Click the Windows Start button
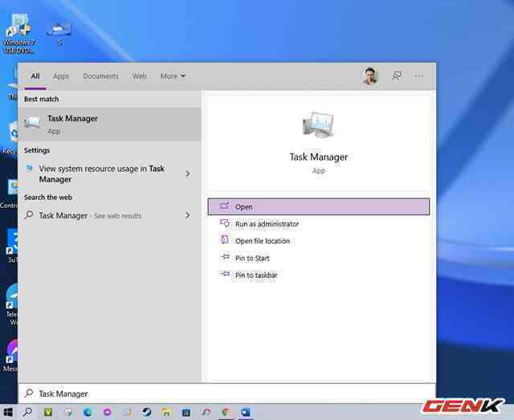 coord(8,412)
